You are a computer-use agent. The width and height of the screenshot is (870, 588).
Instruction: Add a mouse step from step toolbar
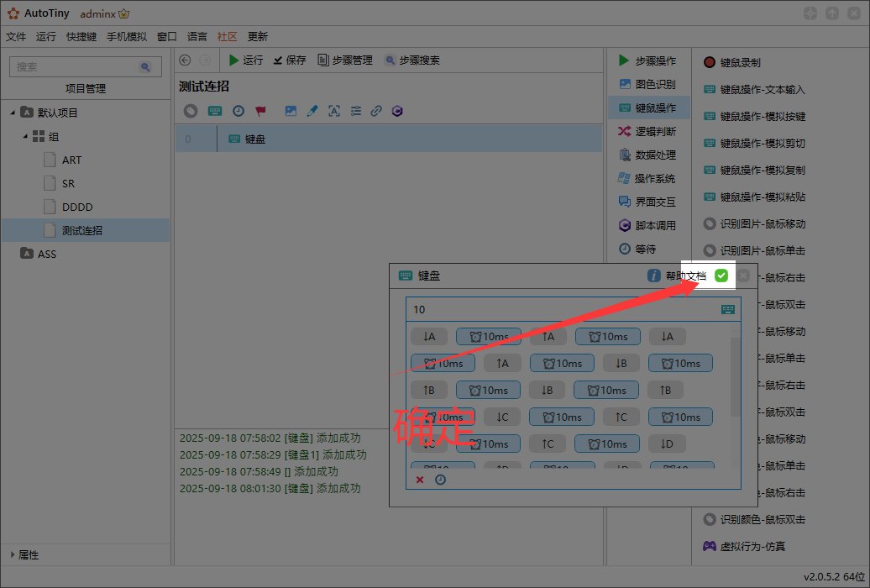(191, 111)
